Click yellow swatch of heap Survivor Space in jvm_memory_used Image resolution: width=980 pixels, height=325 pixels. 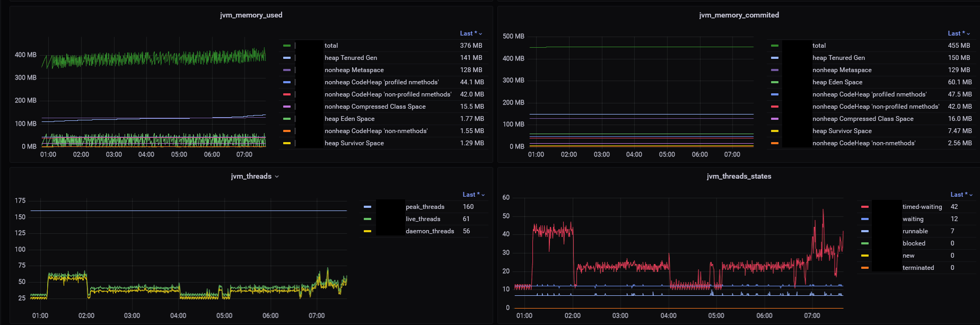287,143
